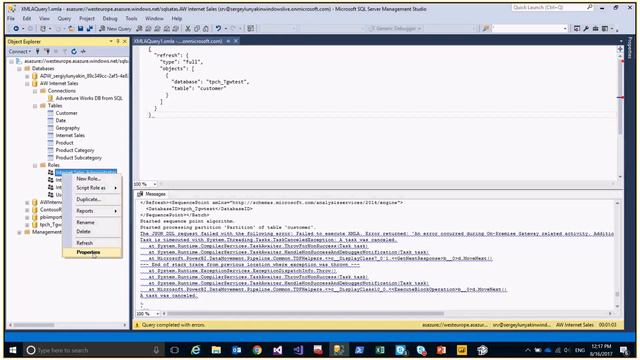The height and width of the screenshot is (360, 640).
Task: Click the Cortana search box on taskbar
Action: [x=93, y=350]
